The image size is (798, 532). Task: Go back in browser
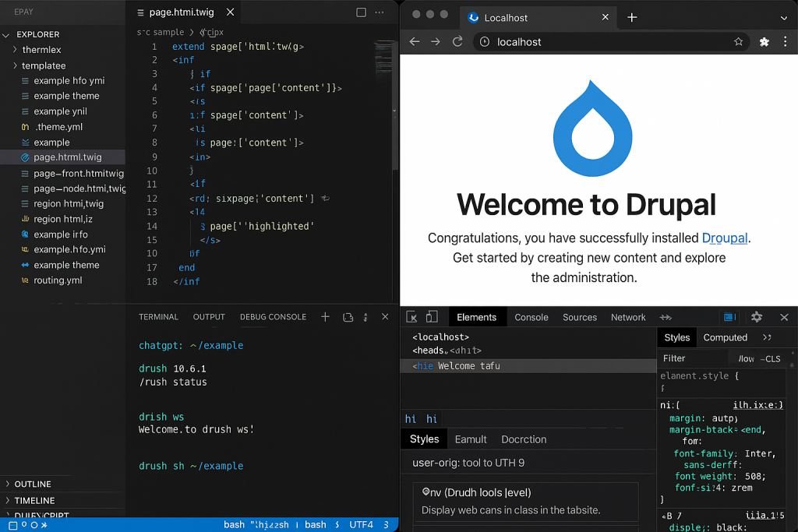[x=415, y=42]
